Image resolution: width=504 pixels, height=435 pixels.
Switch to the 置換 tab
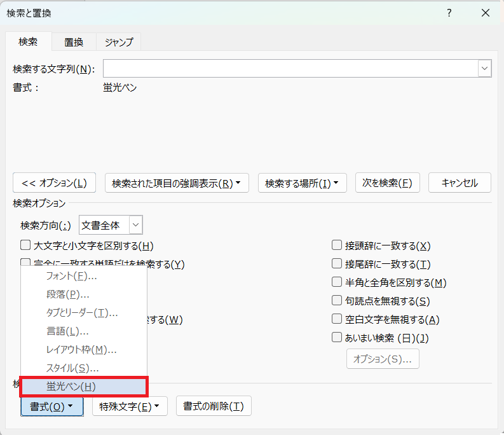pos(74,42)
